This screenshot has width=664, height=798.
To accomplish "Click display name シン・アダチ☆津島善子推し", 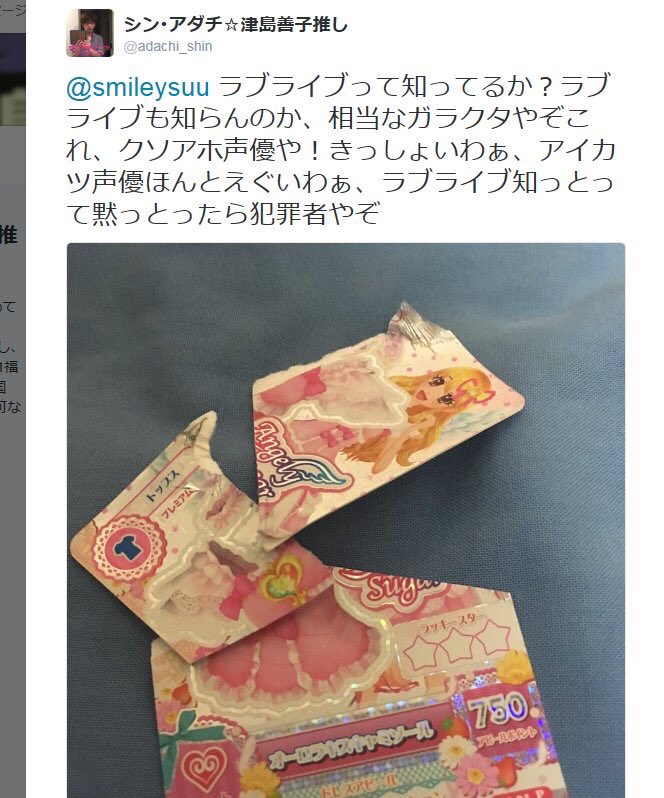I will (x=235, y=24).
